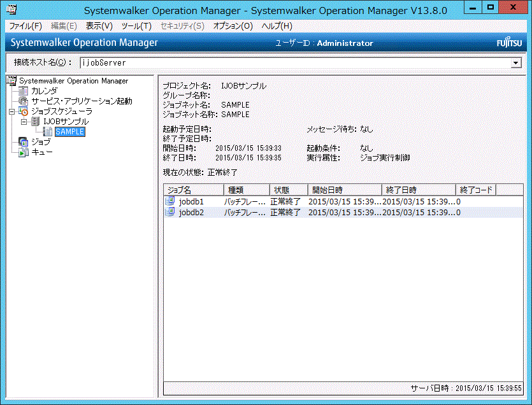The height and width of the screenshot is (405, 532).
Task: Expand the ジョブ tree node
Action: [11, 142]
